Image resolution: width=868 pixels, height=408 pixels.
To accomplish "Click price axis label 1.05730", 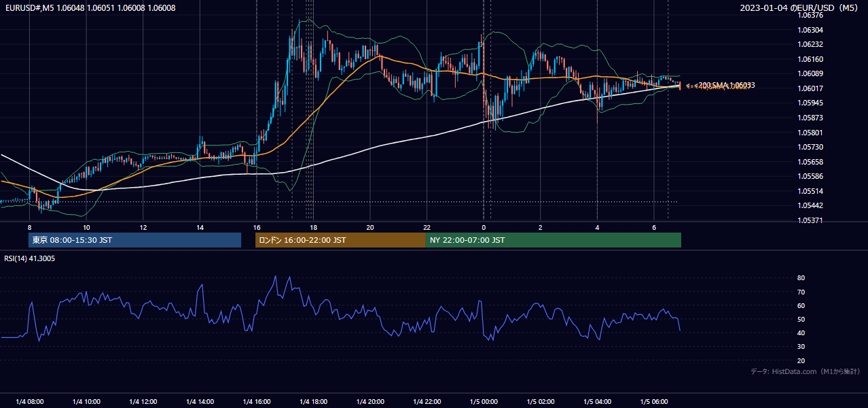I will 810,147.
